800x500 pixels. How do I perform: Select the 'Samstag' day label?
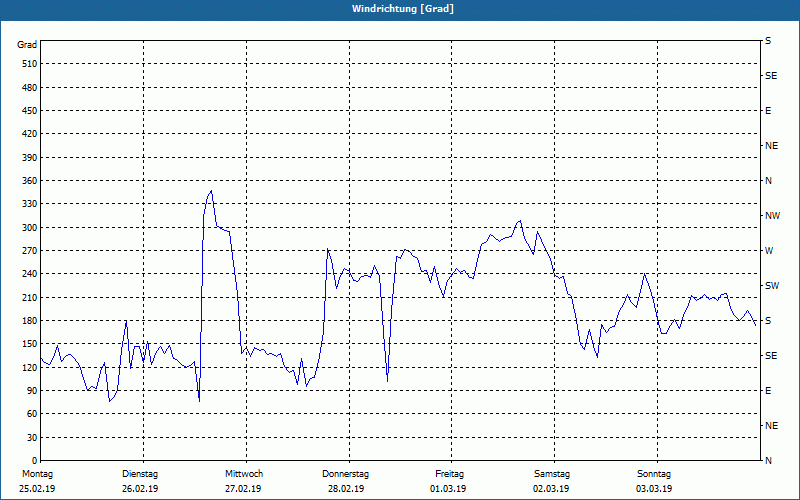[552, 474]
